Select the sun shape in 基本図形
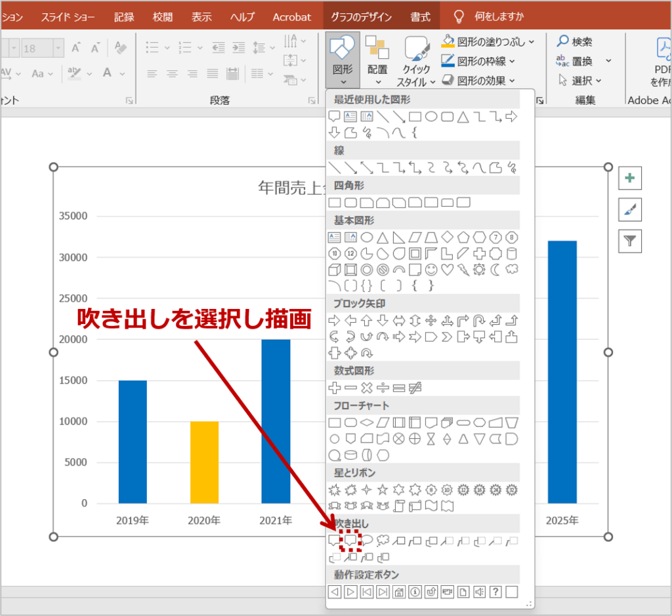 click(x=479, y=270)
